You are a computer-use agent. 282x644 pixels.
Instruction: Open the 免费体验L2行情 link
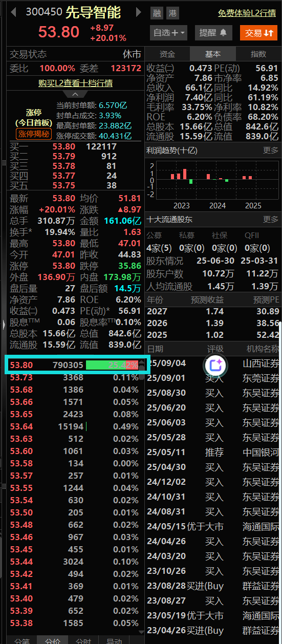pyautogui.click(x=247, y=13)
